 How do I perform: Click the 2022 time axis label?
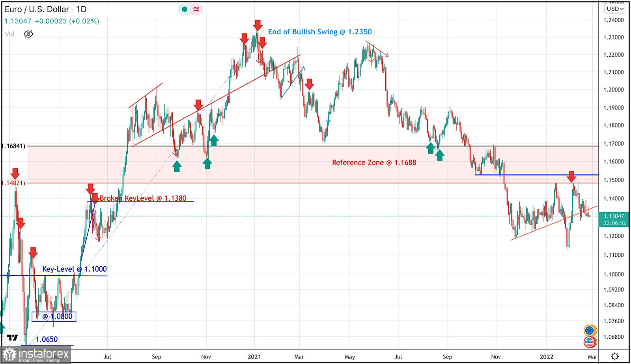(547, 357)
